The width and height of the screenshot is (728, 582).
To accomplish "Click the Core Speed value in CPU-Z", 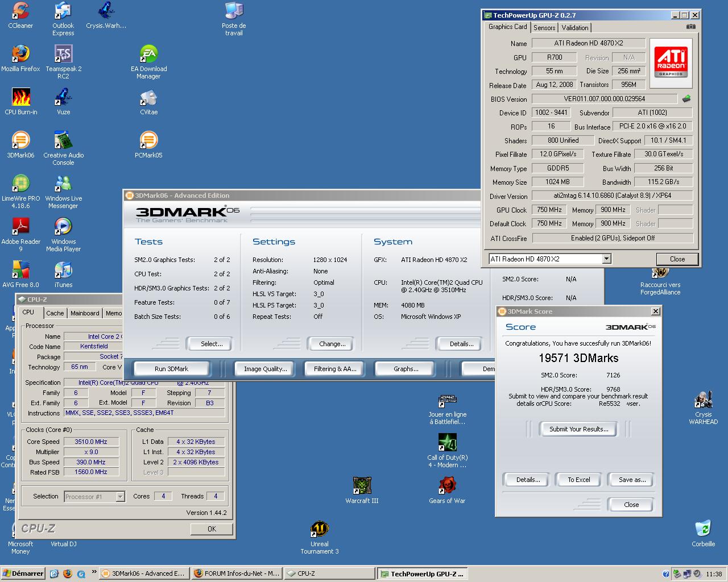I will (91, 442).
